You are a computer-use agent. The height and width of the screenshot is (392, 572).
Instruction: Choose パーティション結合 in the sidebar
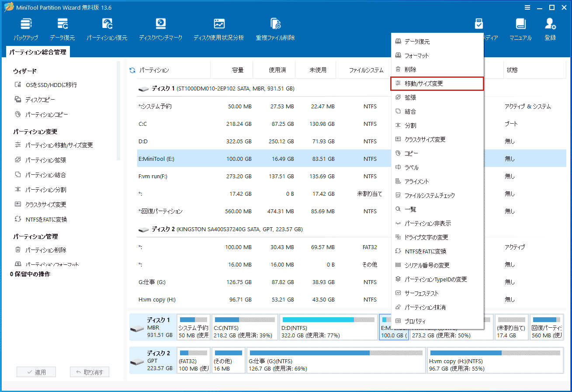(40, 175)
